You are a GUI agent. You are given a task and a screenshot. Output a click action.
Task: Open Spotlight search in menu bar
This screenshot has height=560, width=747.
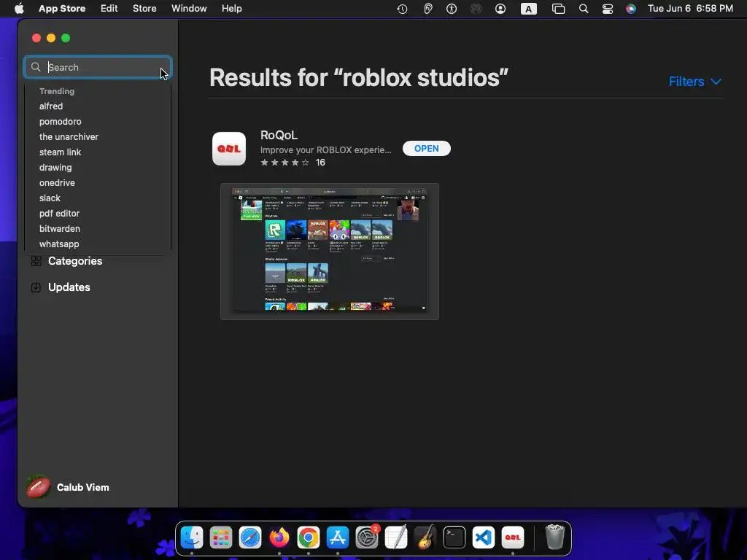[584, 9]
